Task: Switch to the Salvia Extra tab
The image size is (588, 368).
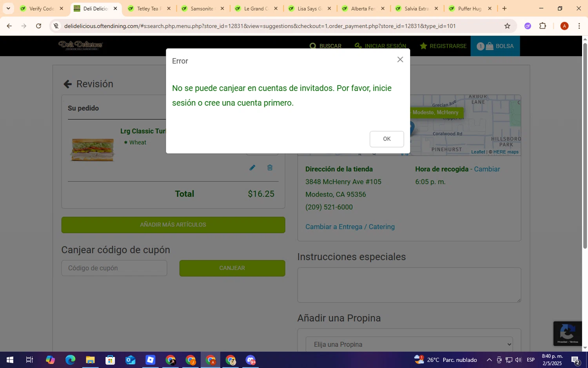Action: pyautogui.click(x=416, y=9)
